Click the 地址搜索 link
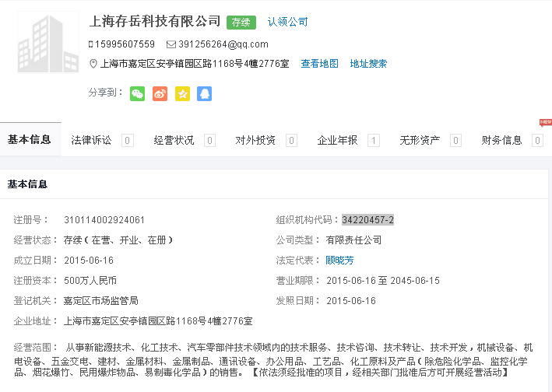Screen dimensions: 552x392 tap(368, 64)
